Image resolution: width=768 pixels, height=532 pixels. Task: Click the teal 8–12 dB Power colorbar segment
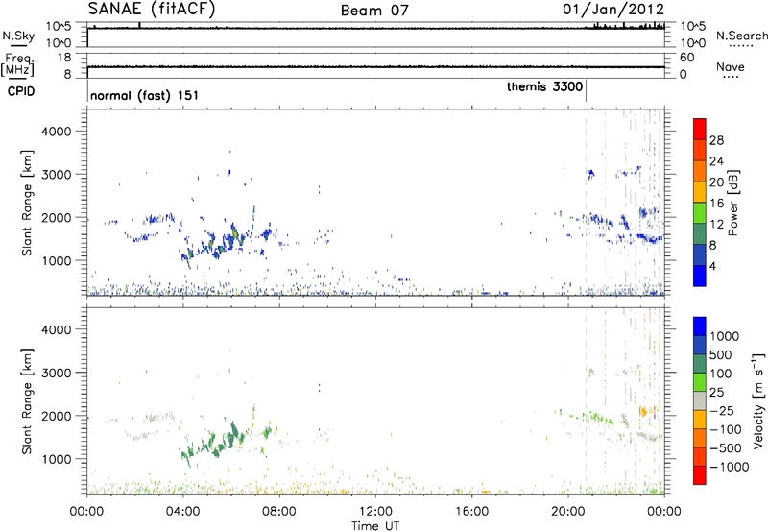click(700, 233)
